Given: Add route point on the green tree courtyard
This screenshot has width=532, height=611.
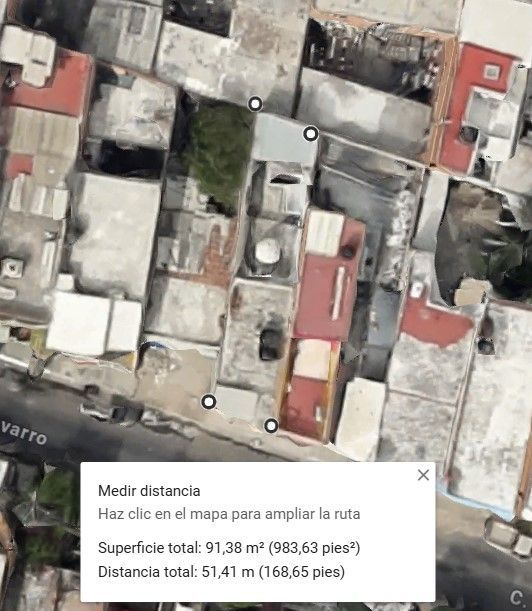Looking at the screenshot, I should click(x=219, y=152).
